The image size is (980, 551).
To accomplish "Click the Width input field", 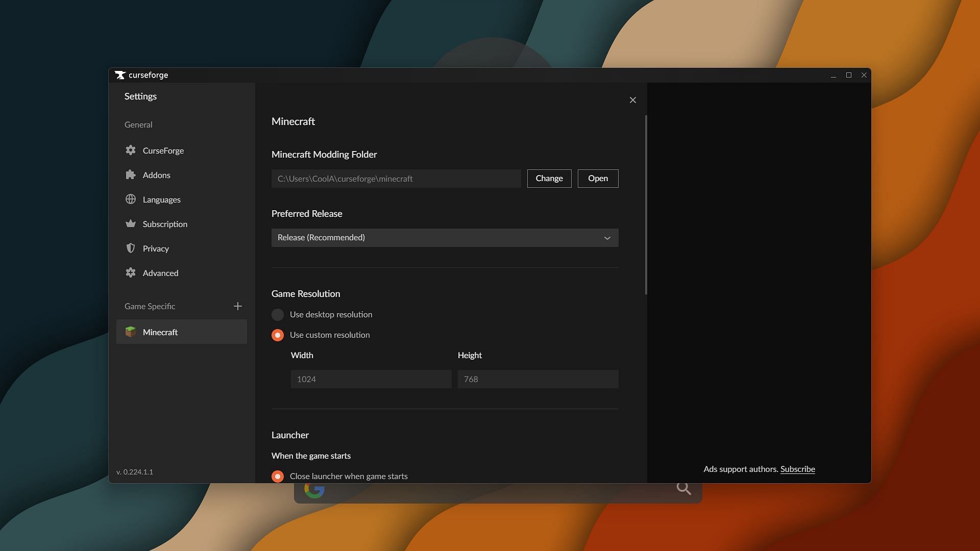I will click(371, 379).
